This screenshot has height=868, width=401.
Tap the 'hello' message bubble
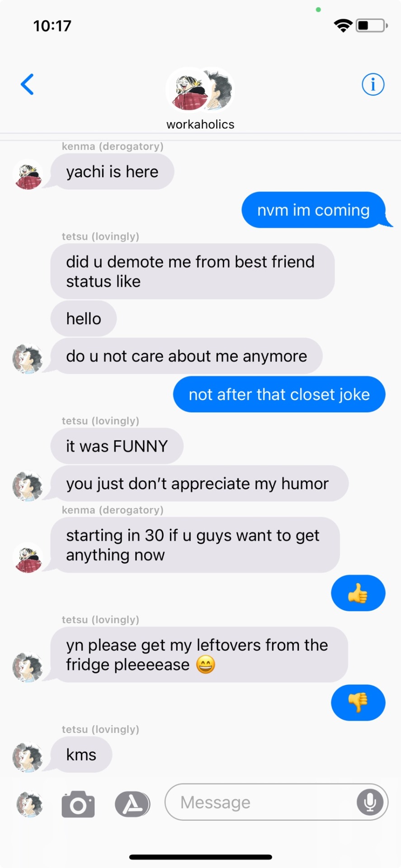(x=84, y=318)
